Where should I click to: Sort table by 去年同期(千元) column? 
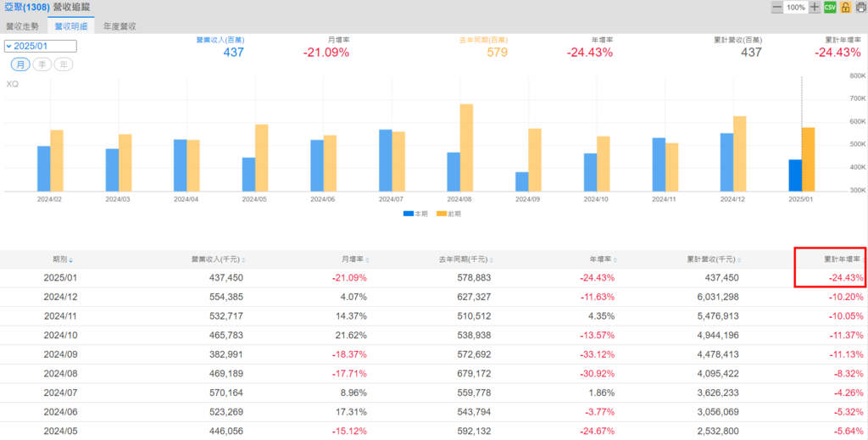(x=465, y=259)
